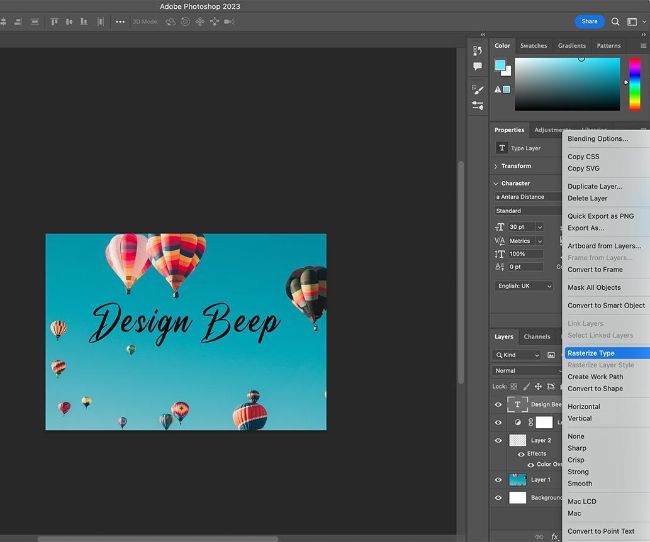Toggle visibility of Layer 1

[498, 480]
